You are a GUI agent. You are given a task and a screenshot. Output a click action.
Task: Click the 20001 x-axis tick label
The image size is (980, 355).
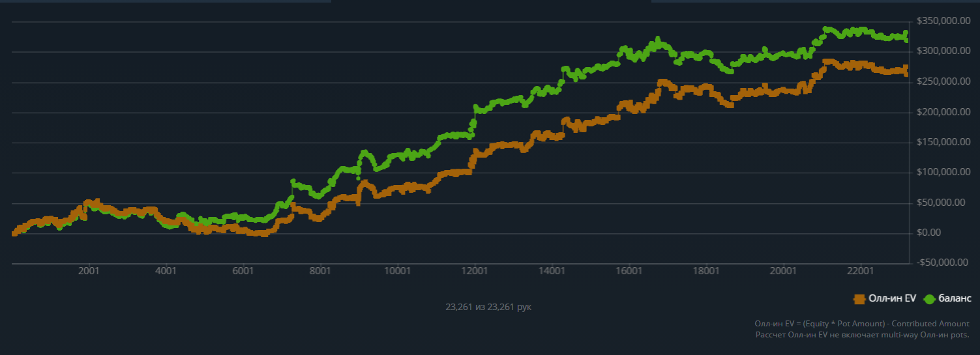click(x=782, y=271)
